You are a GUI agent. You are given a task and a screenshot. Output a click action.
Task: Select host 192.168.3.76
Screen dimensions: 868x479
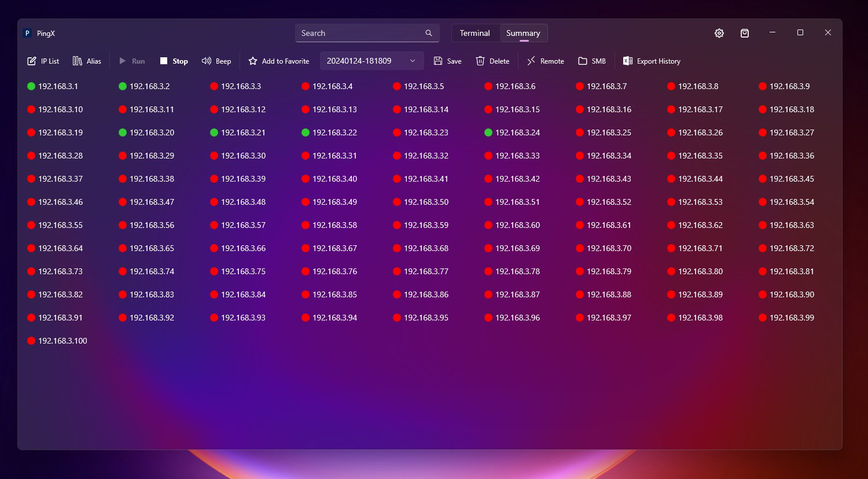329,271
